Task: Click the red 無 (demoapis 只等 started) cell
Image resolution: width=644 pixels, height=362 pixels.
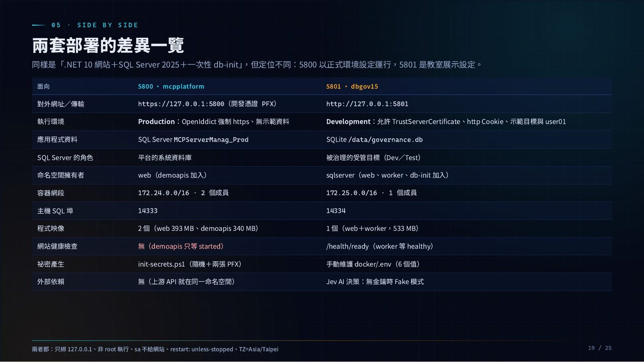Action: click(182, 246)
